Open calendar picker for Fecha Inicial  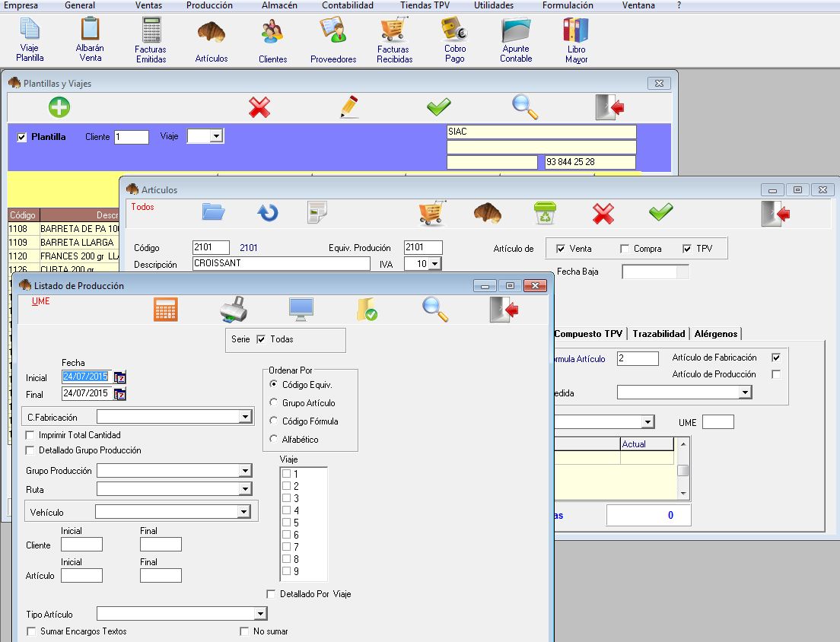click(119, 377)
